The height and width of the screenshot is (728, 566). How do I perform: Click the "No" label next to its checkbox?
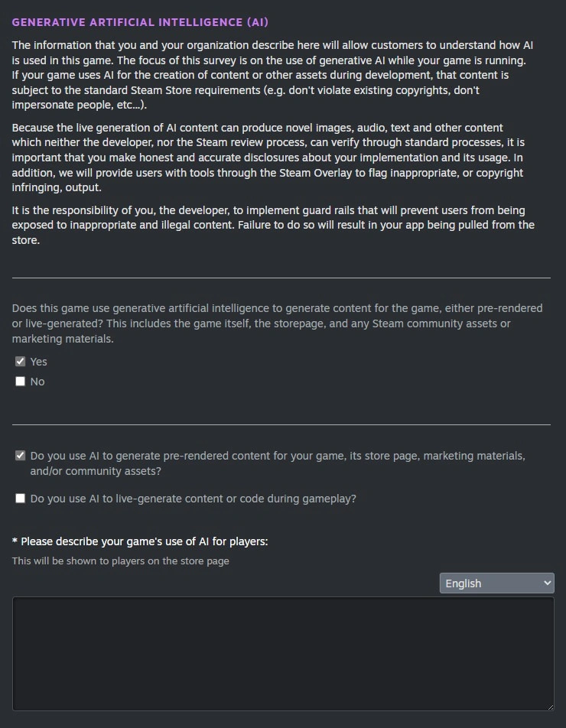tap(36, 381)
